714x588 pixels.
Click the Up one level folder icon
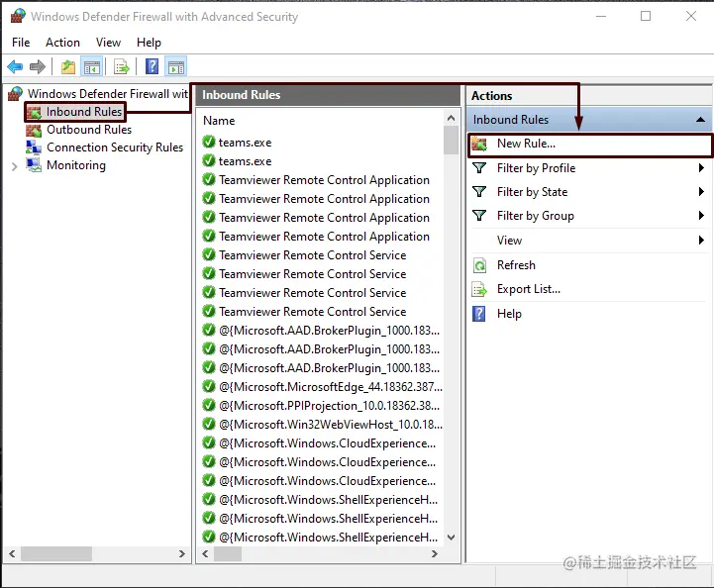coord(68,67)
